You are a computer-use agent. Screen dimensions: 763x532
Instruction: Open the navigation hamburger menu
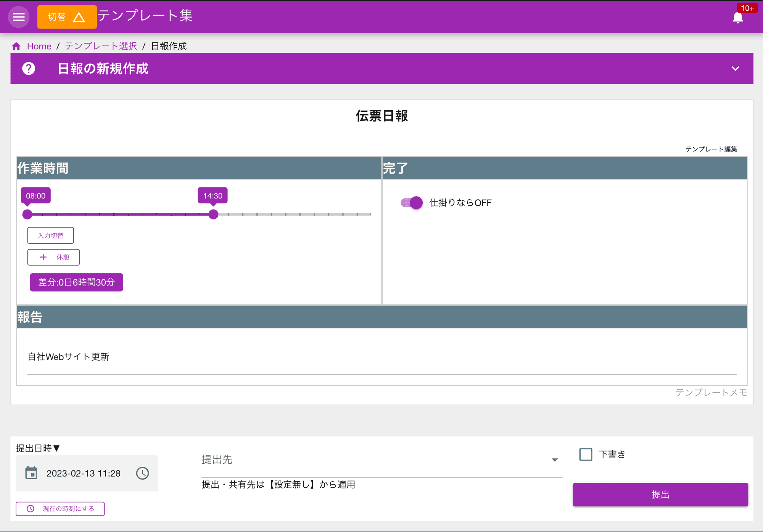pos(18,17)
